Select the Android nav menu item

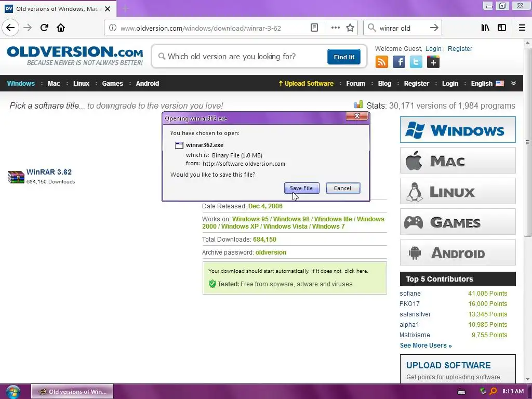tap(147, 84)
